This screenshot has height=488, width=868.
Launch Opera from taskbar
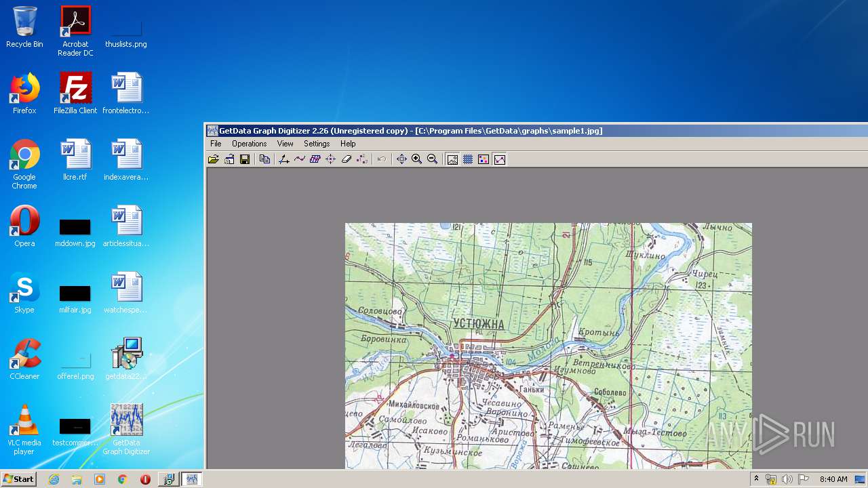pos(145,479)
